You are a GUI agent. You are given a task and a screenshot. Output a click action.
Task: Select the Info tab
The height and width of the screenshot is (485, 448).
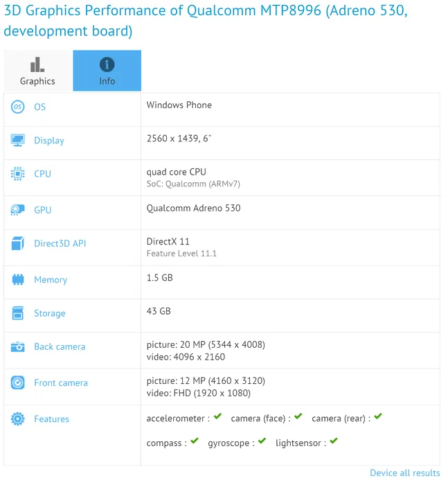coord(107,71)
